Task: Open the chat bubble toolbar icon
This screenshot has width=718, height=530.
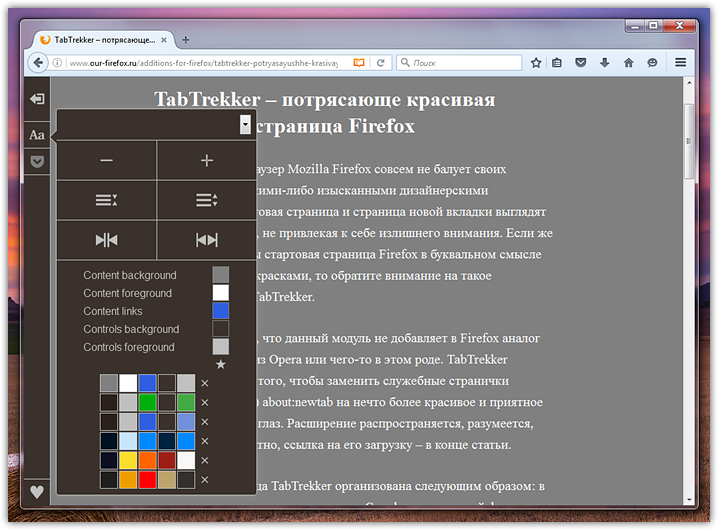Action: coord(653,63)
